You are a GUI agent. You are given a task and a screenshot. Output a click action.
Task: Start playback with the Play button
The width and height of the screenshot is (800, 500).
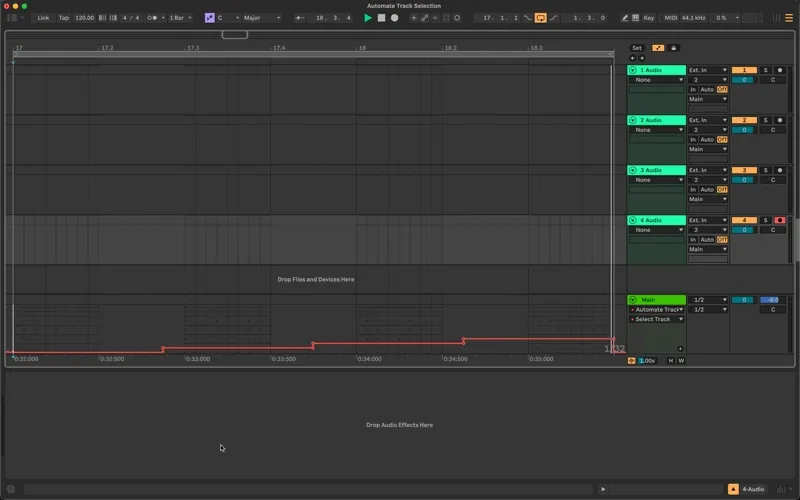pos(367,18)
